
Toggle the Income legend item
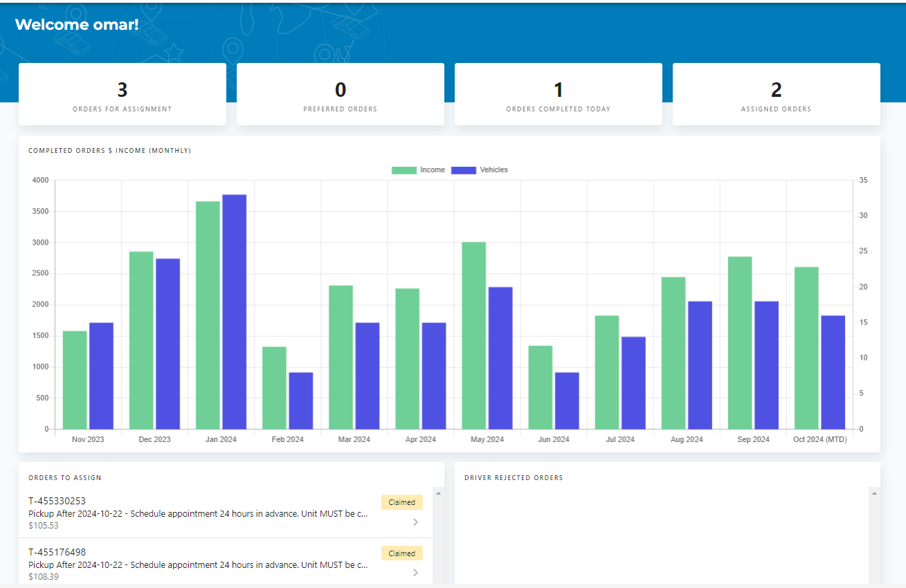coord(419,170)
